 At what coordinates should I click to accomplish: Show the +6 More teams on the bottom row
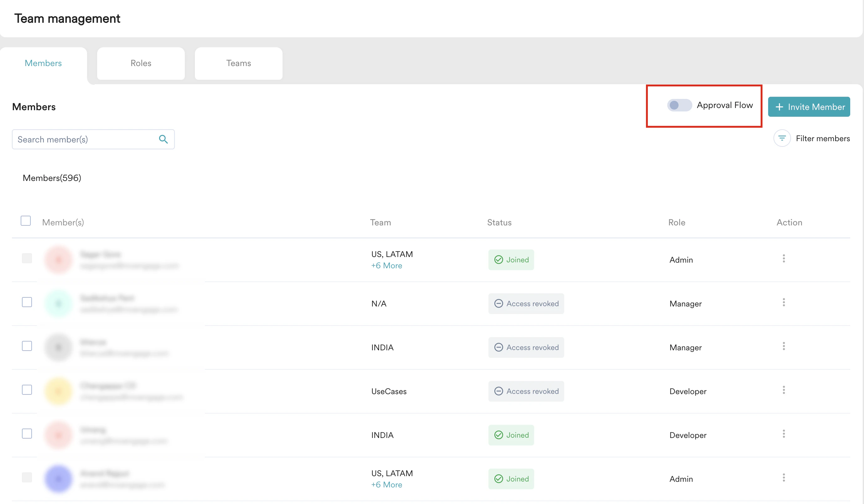point(386,485)
